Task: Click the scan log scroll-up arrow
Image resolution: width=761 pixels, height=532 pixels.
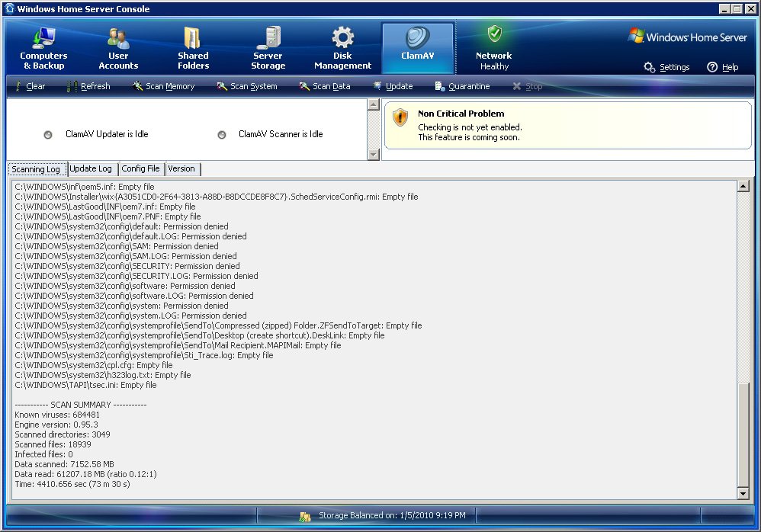Action: point(743,186)
